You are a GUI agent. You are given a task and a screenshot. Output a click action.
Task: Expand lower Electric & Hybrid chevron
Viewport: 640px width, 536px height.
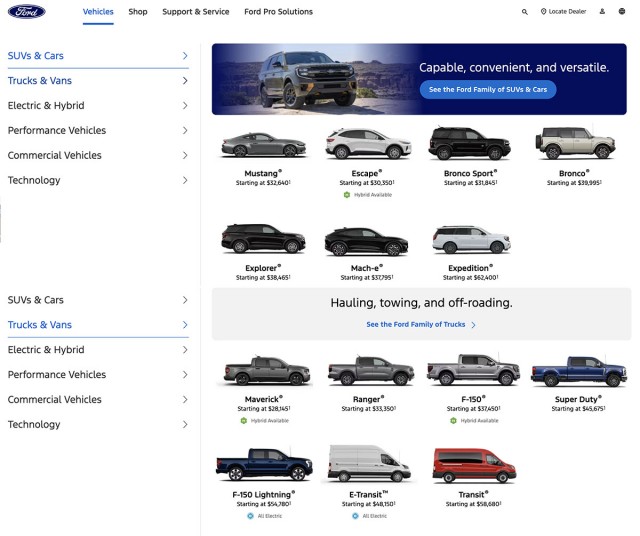pyautogui.click(x=185, y=350)
